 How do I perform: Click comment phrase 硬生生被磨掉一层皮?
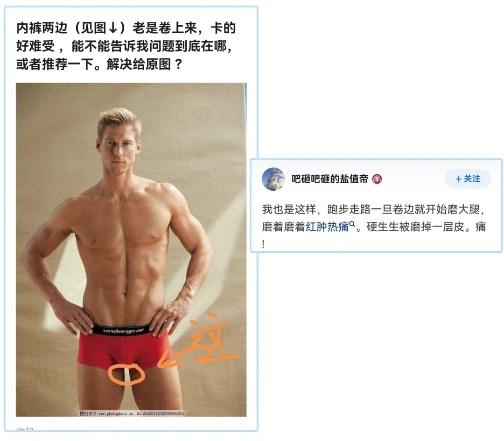tap(415, 227)
